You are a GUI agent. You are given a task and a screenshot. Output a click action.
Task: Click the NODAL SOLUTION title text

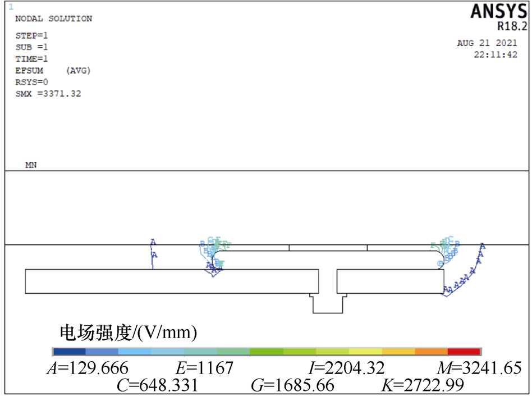pos(54,19)
